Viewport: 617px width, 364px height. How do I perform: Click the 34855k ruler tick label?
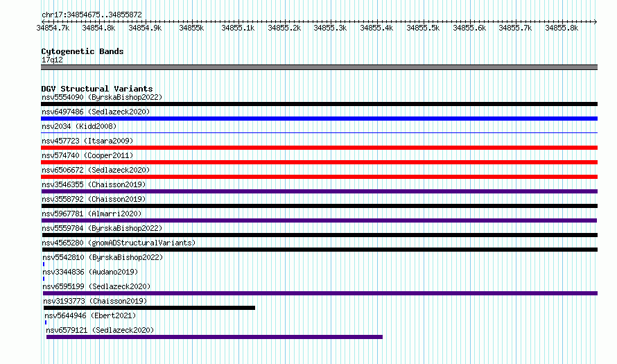point(191,28)
